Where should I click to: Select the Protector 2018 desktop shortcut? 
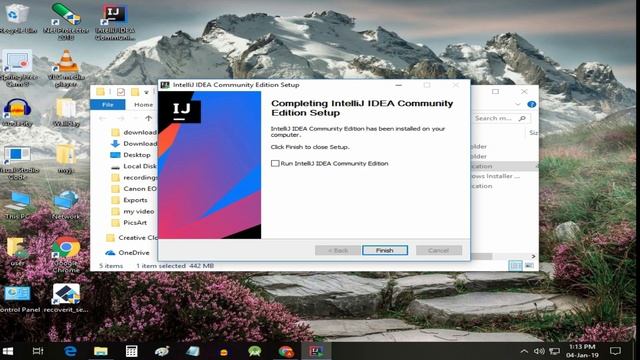[x=66, y=21]
